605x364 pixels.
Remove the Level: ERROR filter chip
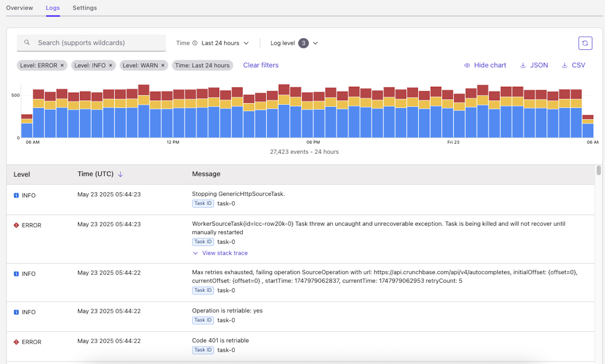pyautogui.click(x=62, y=65)
